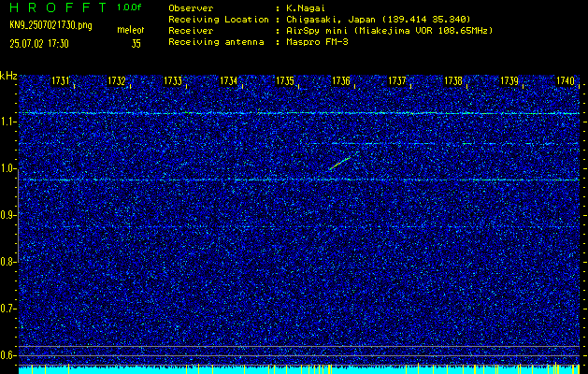
Task: Click the Receiver field label
Action: [191, 31]
